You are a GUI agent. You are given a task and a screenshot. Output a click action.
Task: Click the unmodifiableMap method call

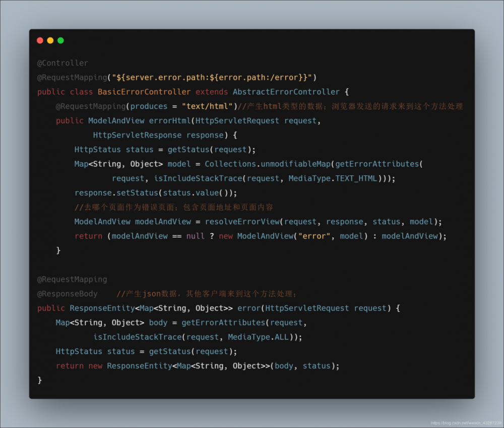click(x=296, y=164)
